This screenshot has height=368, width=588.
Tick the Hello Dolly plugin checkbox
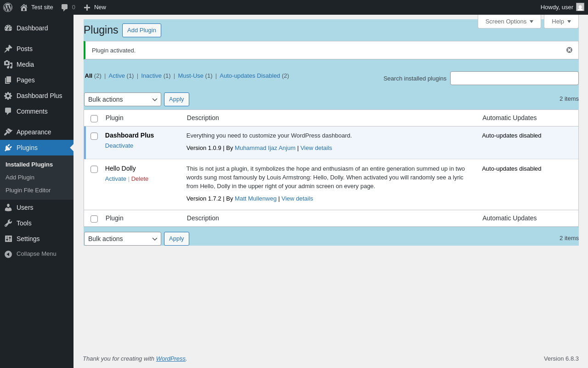coord(94,169)
